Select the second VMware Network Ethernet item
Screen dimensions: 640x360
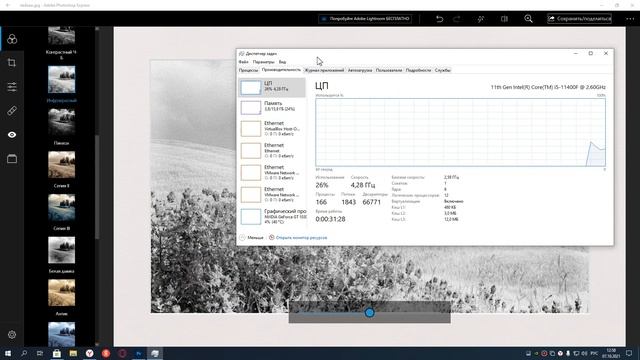(x=272, y=195)
